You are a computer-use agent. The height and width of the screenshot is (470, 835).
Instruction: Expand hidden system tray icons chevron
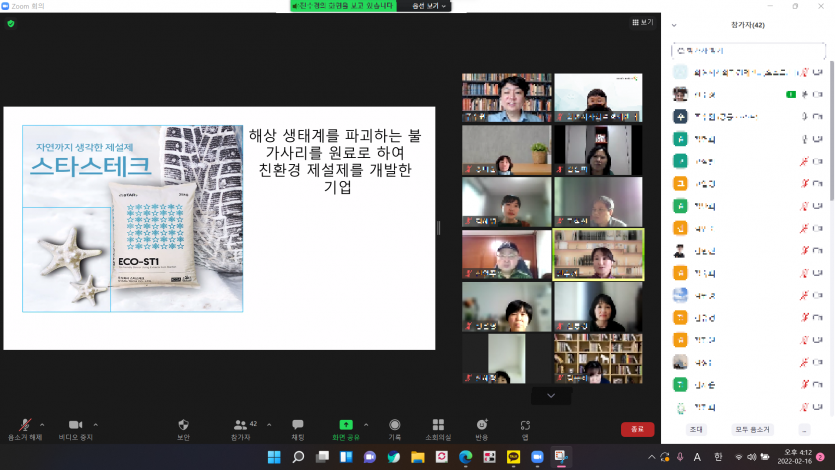pyautogui.click(x=651, y=457)
